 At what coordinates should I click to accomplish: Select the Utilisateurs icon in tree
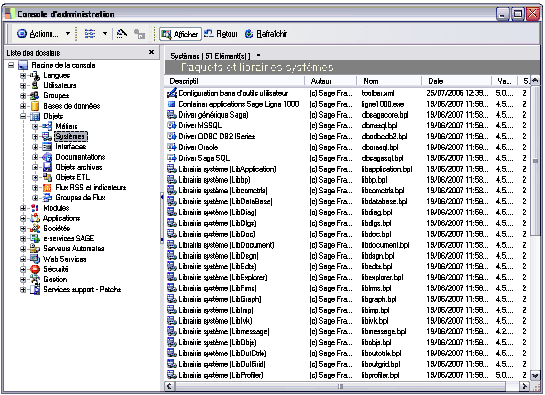click(x=35, y=86)
